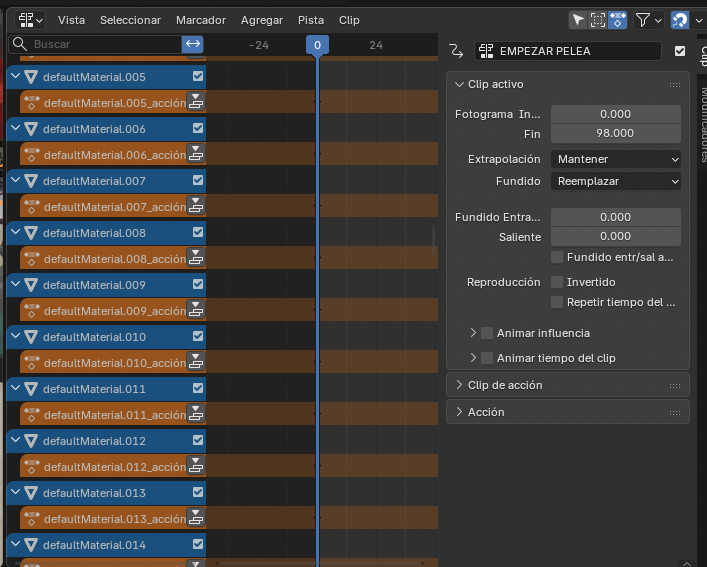Click the material icon of defaultMaterial.010
The height and width of the screenshot is (567, 707).
tap(31, 337)
